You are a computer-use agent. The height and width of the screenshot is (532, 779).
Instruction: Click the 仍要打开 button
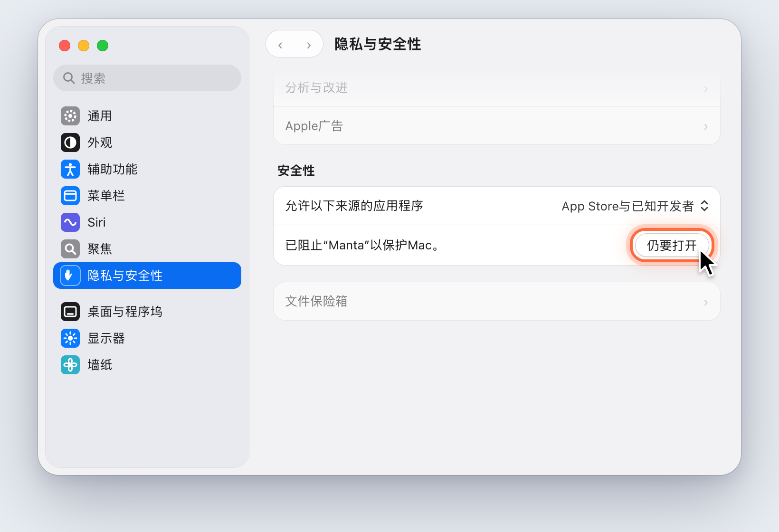(x=672, y=245)
